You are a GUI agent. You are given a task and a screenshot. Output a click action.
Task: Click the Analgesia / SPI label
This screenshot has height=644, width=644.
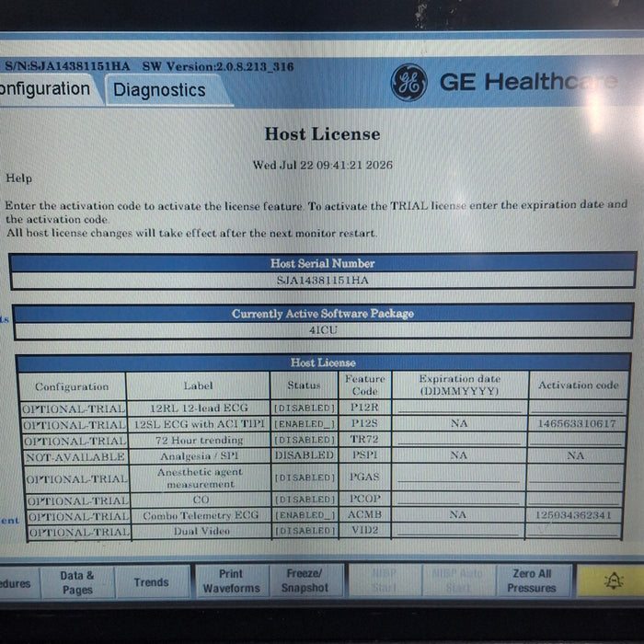pos(200,456)
